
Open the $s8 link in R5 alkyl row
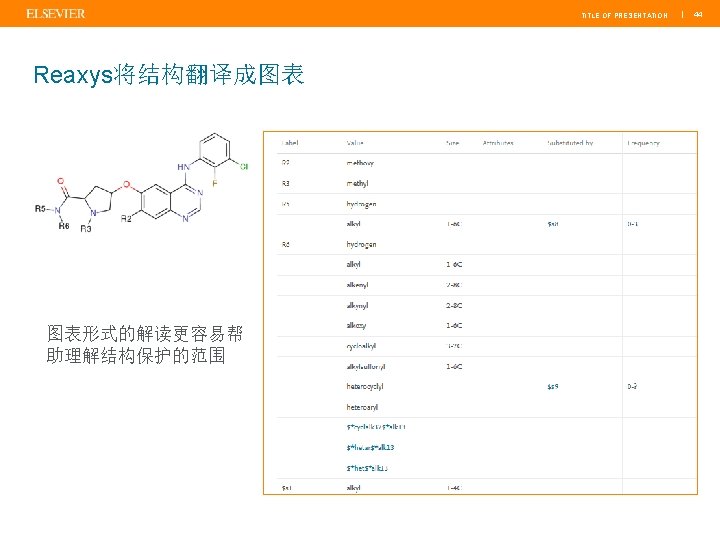553,224
